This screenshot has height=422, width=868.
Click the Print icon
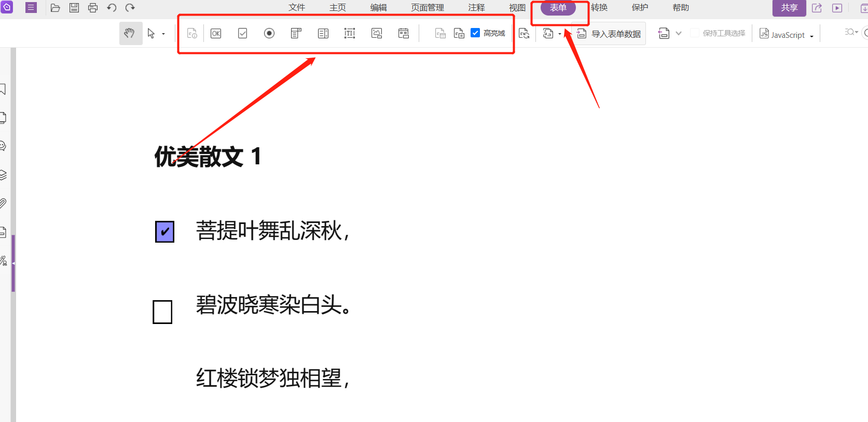click(93, 8)
